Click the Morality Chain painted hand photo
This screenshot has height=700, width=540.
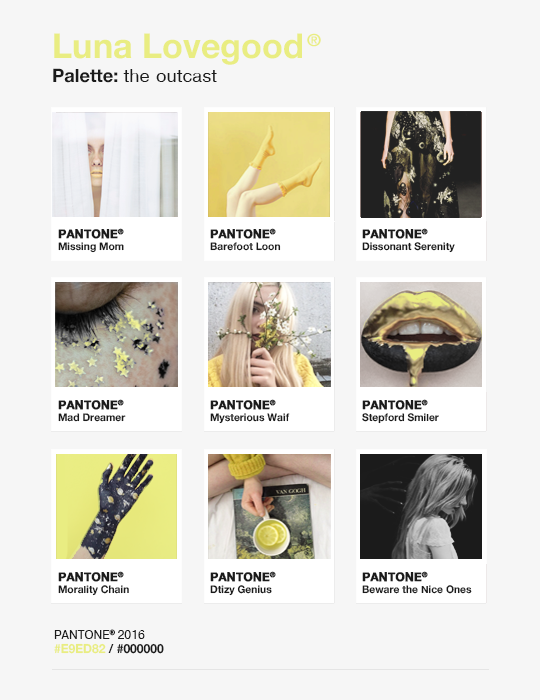tap(116, 506)
